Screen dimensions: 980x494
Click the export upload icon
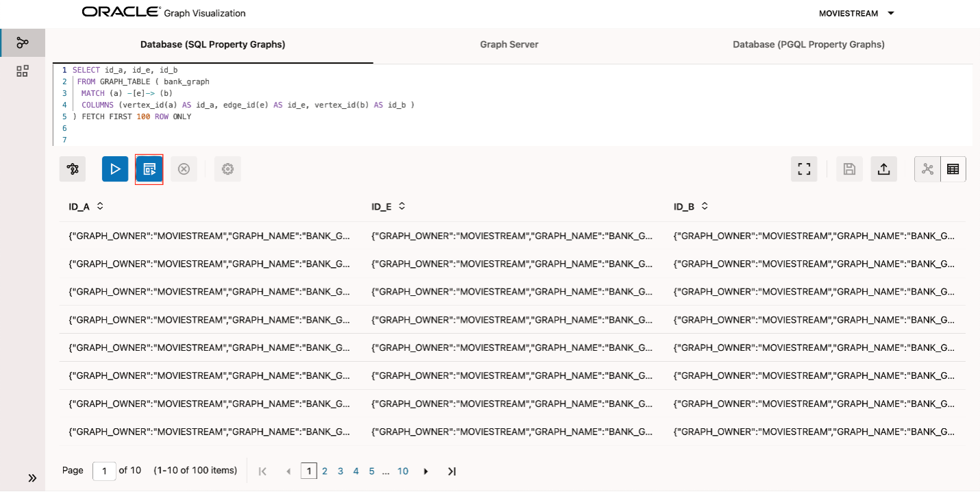coord(884,169)
